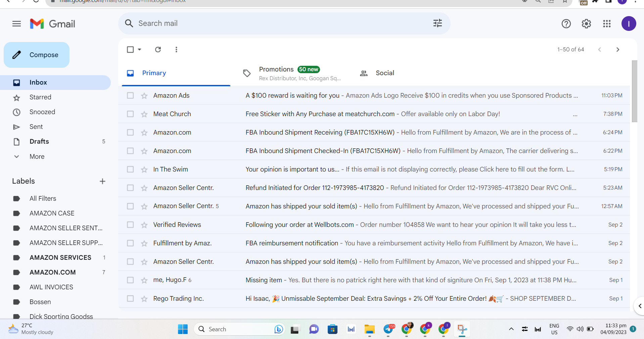Open File Explorer from taskbar
Screen dimensions: 644x339
click(369, 329)
